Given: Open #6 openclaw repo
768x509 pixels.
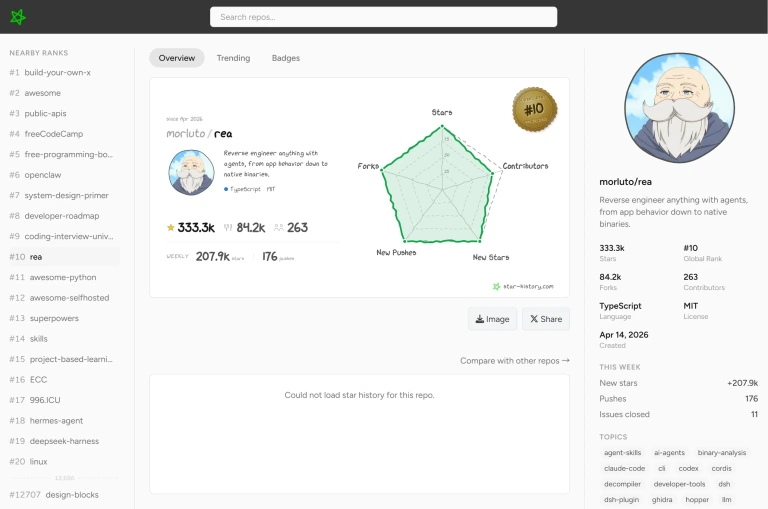Looking at the screenshot, I should point(64,175).
